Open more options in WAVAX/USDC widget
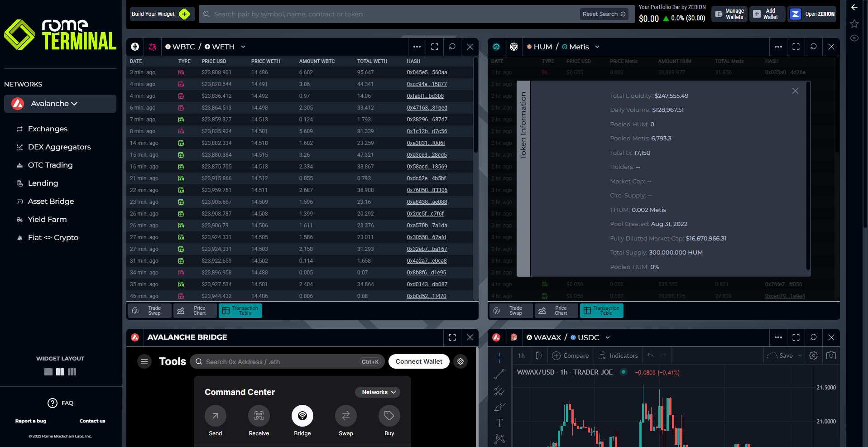 (x=778, y=337)
